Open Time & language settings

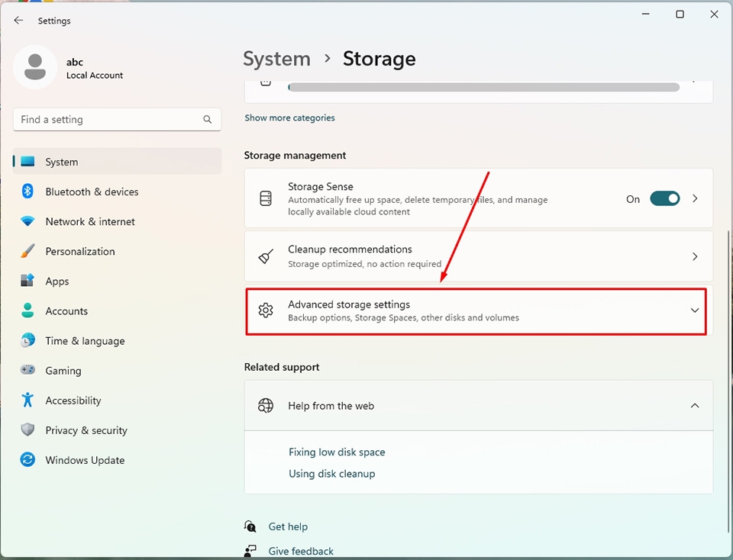point(118,341)
